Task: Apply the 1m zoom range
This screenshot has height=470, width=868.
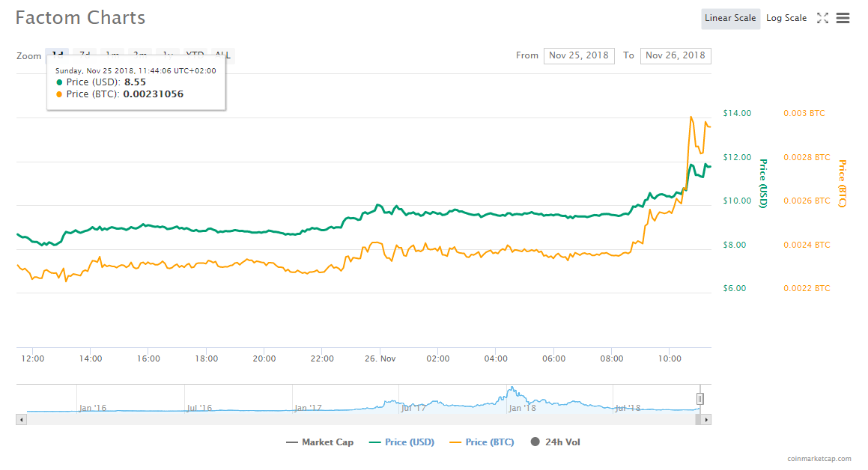Action: (111, 55)
